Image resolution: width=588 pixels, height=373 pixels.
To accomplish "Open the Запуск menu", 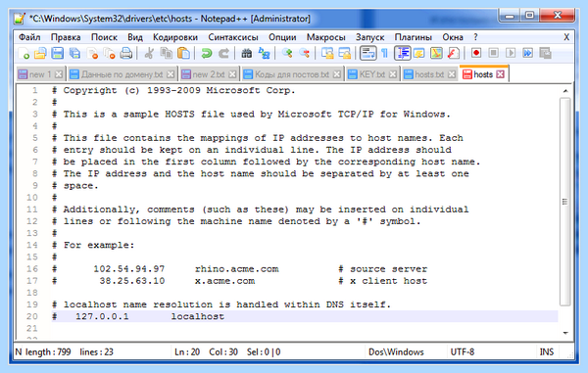I will 370,37.
